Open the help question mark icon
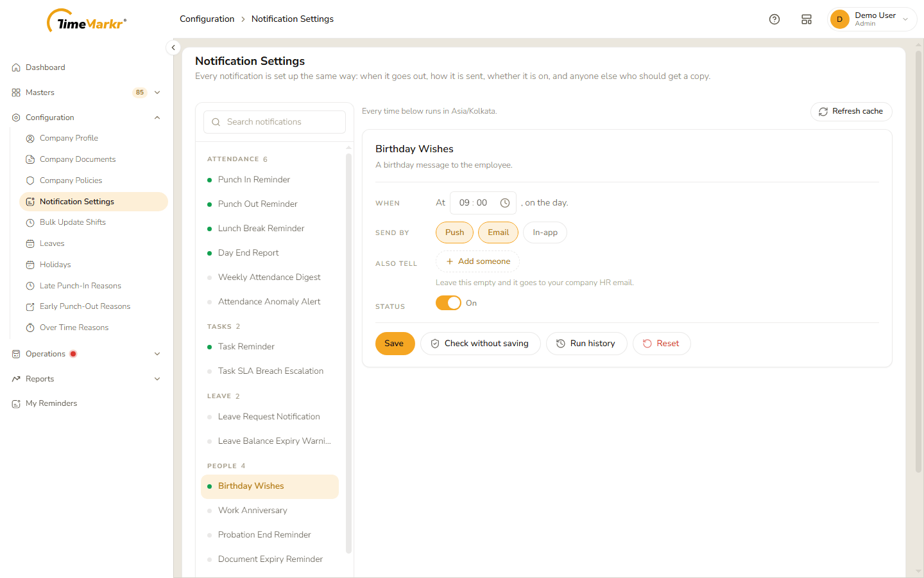The width and height of the screenshot is (924, 578). pyautogui.click(x=774, y=19)
